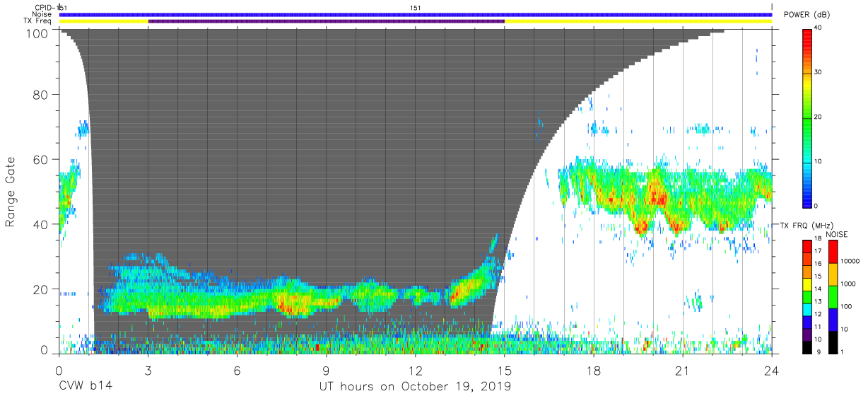Click the '3' tick on the UT hours axis
The width and height of the screenshot is (868, 401).
tap(148, 370)
